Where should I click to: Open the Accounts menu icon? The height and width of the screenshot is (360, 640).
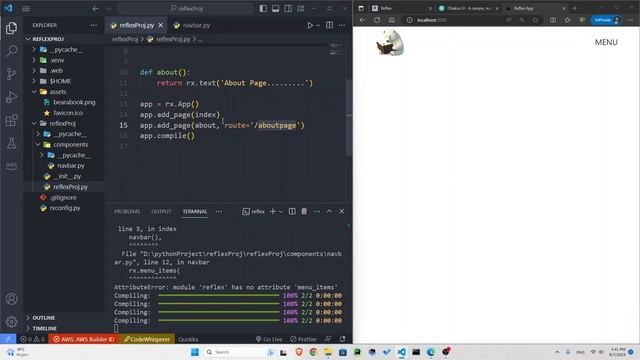point(11,299)
